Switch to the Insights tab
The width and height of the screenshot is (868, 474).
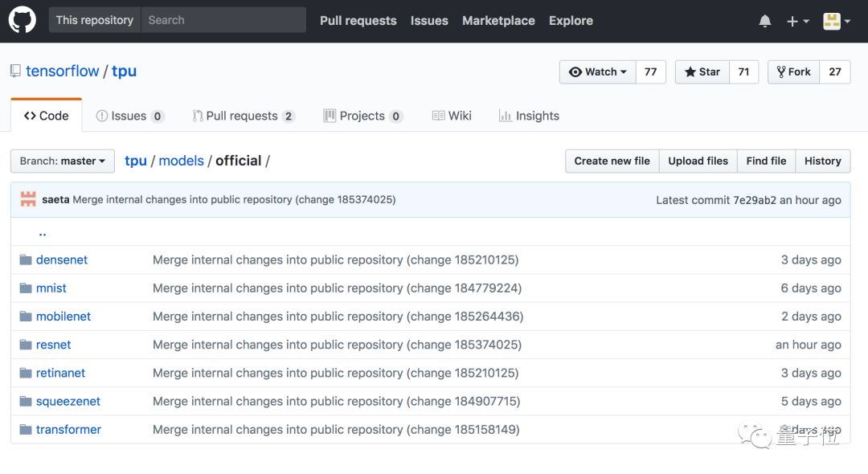click(529, 116)
